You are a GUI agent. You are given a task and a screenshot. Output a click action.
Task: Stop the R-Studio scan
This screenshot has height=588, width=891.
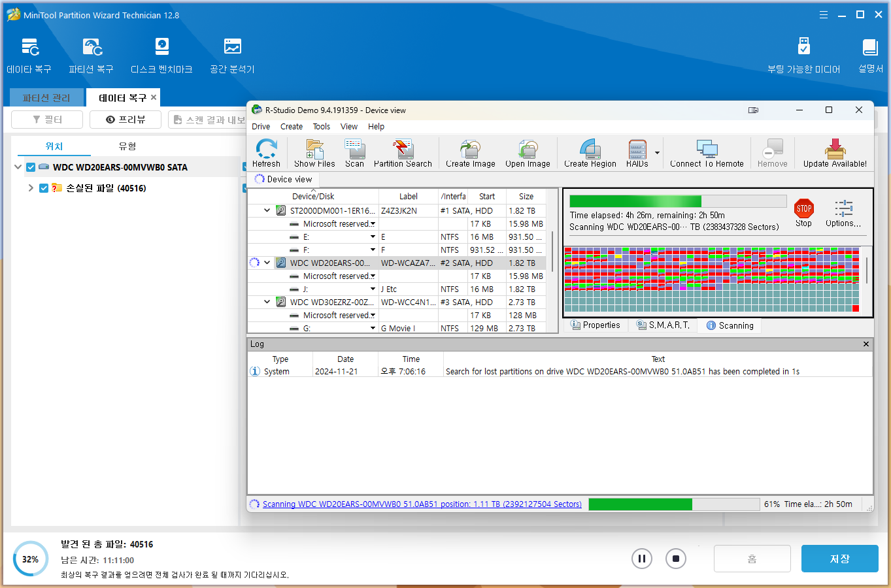pyautogui.click(x=804, y=213)
